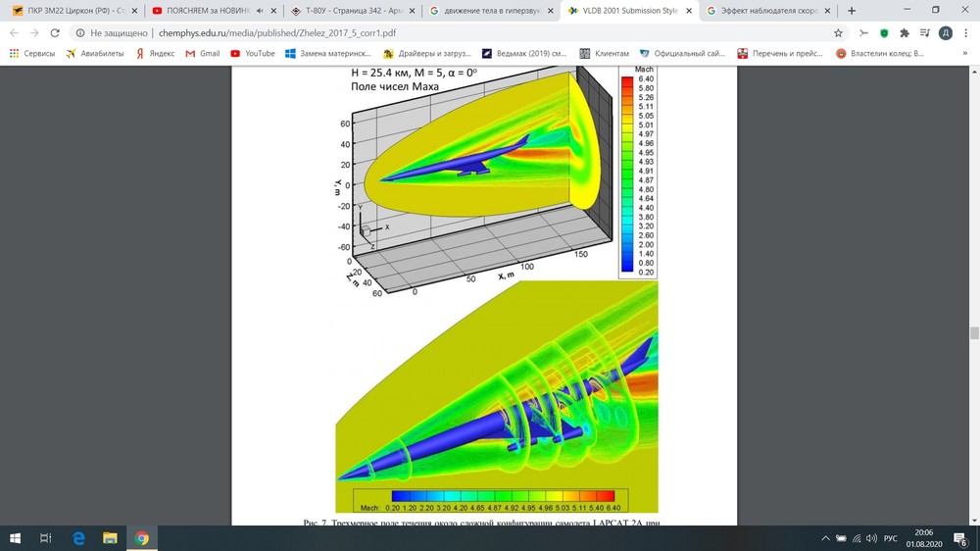Open the Авиабилеты bookmark
This screenshot has width=980, height=551.
(x=94, y=54)
